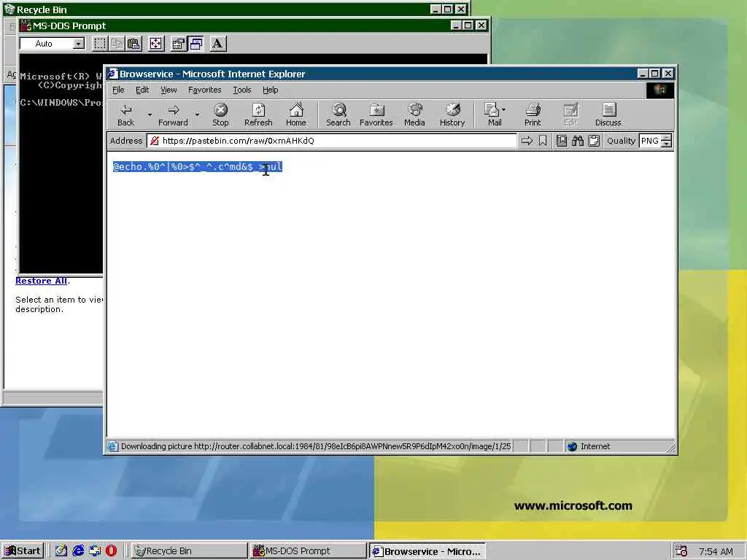This screenshot has width=747, height=560.
Task: Open the Back button history dropdown arrow
Action: (x=150, y=114)
